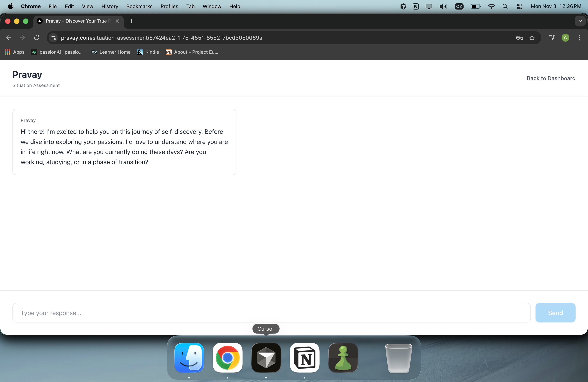The image size is (588, 382).
Task: Open the Kindle bookmark
Action: click(x=148, y=52)
